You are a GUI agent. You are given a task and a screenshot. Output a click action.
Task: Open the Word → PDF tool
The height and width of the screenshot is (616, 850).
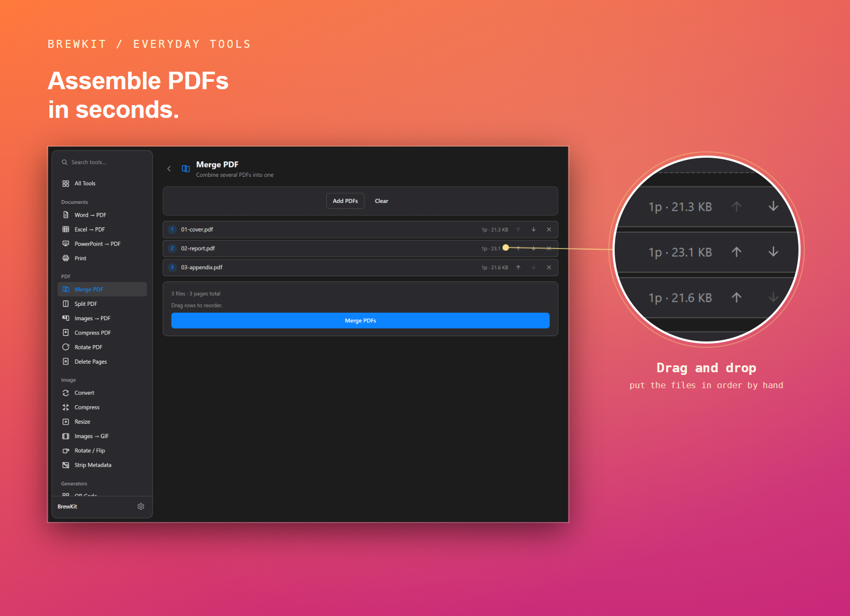(x=102, y=215)
